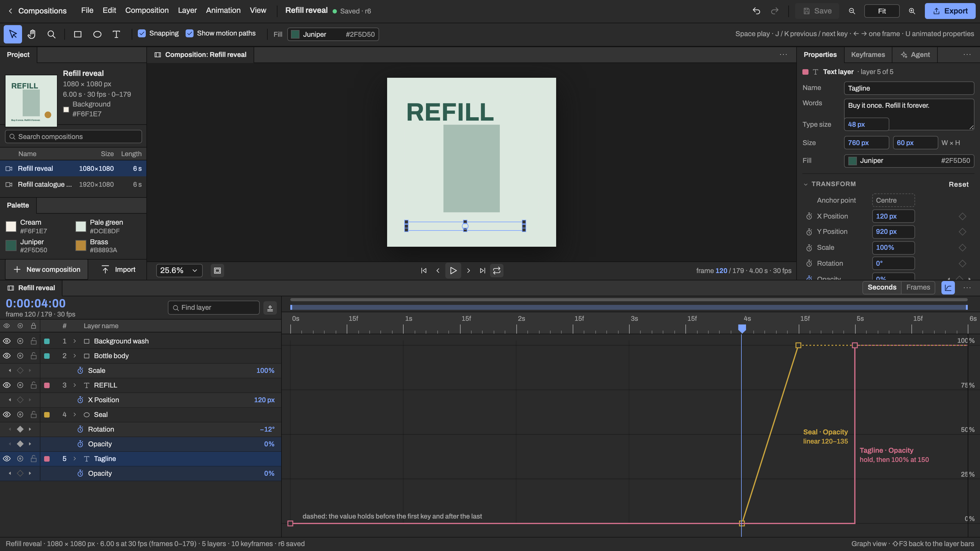The image size is (980, 551).
Task: Hide the Seal layer via eye
Action: click(x=7, y=414)
